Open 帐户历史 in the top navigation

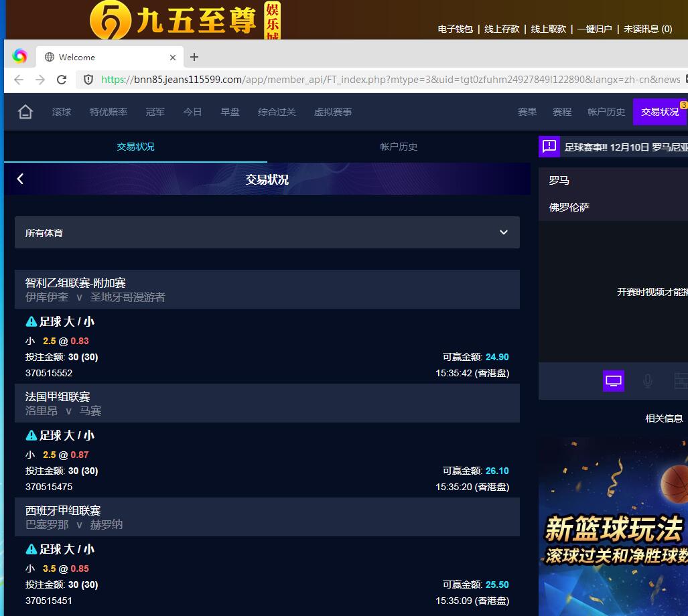(606, 112)
